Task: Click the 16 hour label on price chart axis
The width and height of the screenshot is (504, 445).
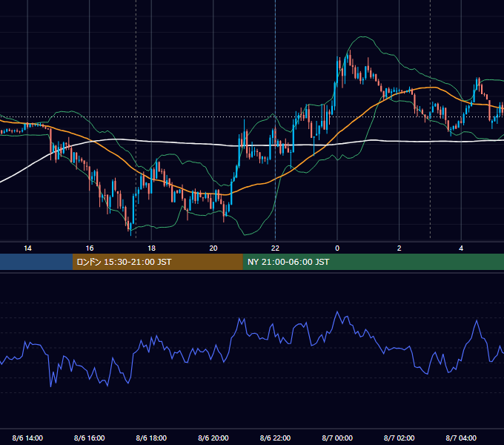Action: (90, 248)
